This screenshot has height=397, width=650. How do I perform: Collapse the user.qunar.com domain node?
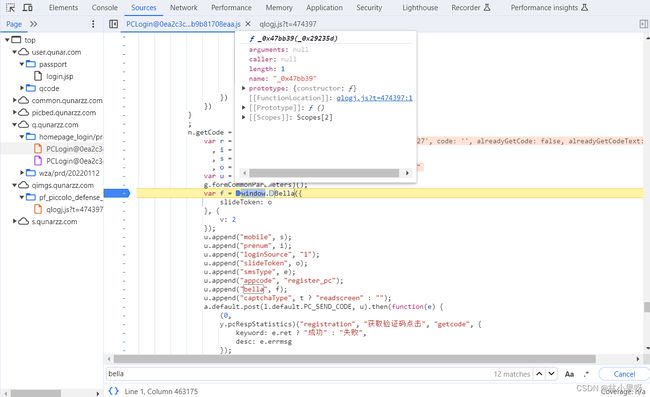pos(15,52)
